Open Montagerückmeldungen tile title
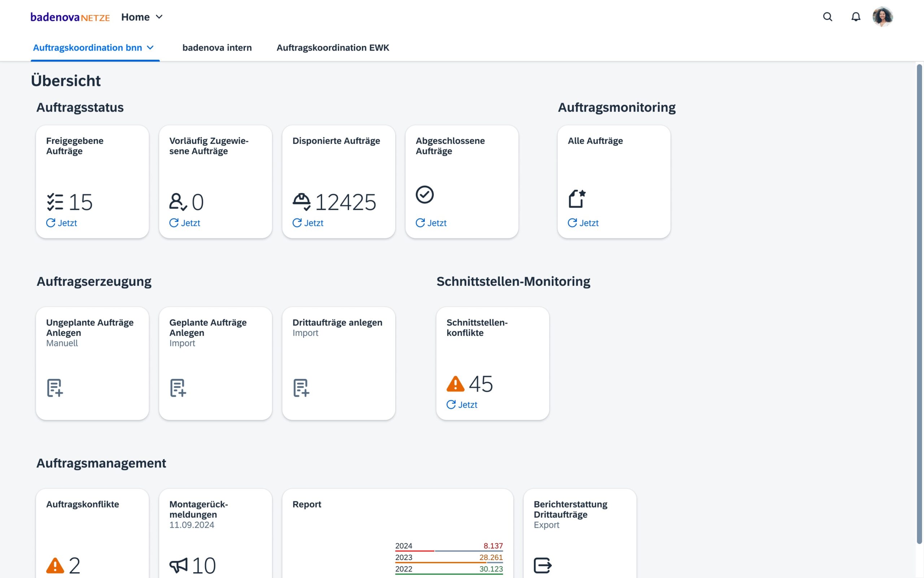The image size is (924, 578). point(199,509)
